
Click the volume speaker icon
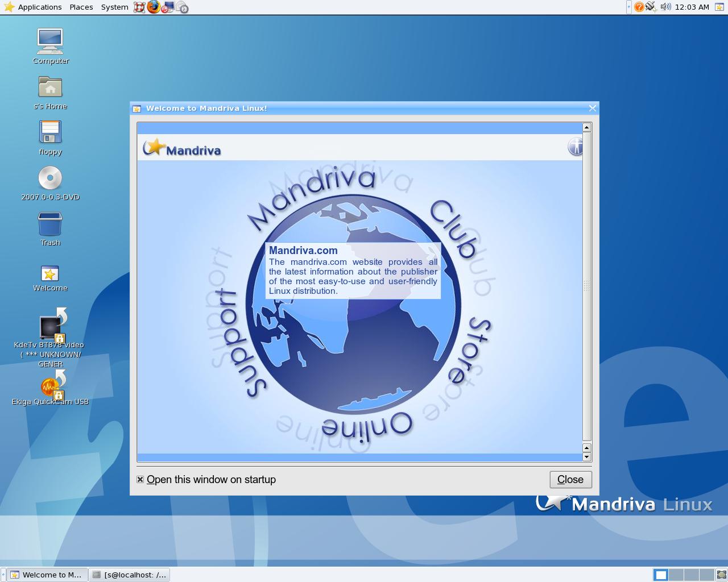pyautogui.click(x=665, y=7)
